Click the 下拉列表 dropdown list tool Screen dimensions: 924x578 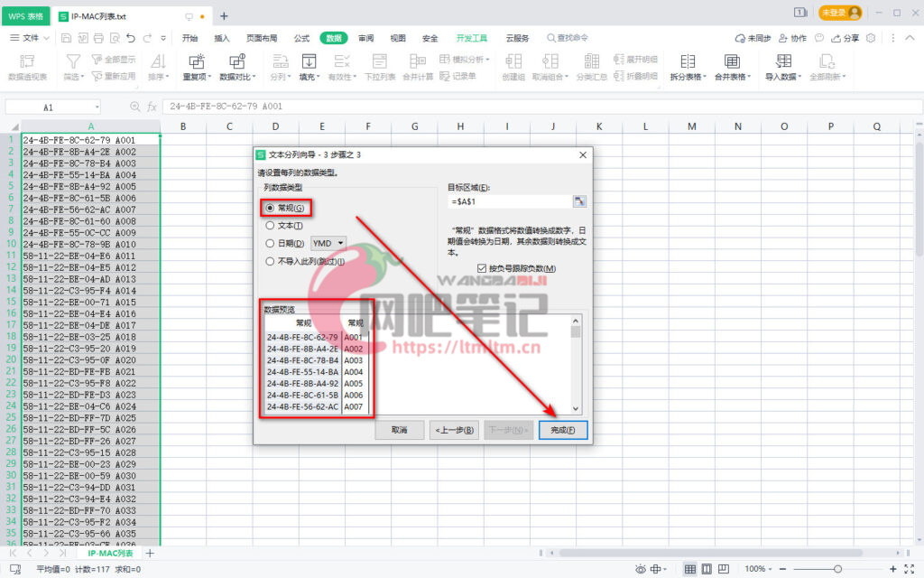[380, 67]
